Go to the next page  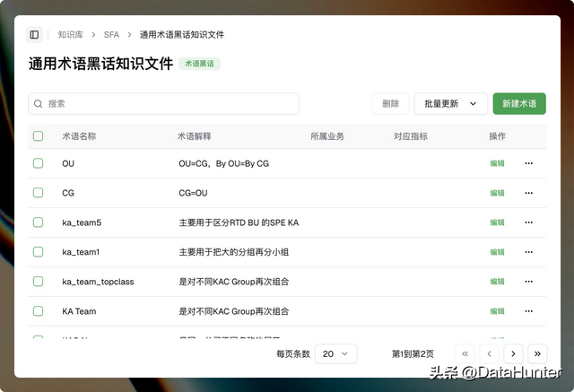click(513, 353)
